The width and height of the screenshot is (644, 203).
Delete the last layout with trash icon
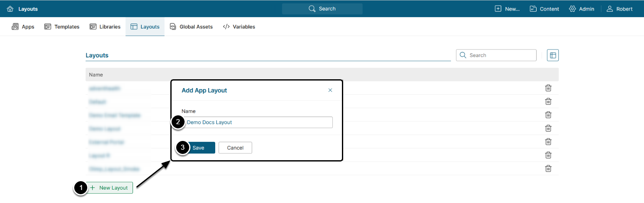pos(548,169)
